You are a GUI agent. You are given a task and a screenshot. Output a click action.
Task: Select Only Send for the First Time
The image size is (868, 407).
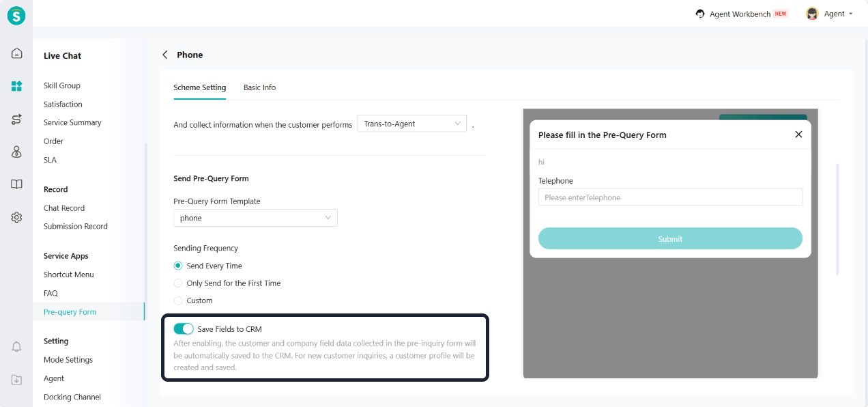click(178, 283)
